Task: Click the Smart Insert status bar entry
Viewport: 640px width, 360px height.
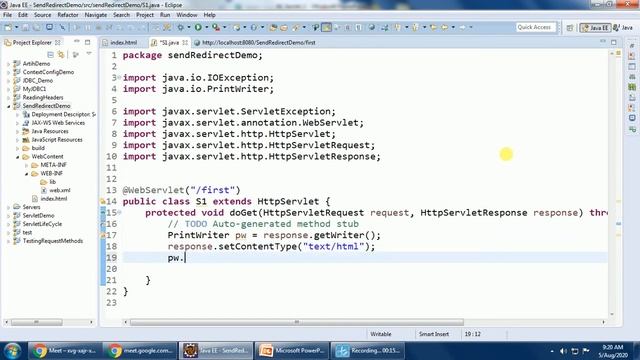Action: 433,334
